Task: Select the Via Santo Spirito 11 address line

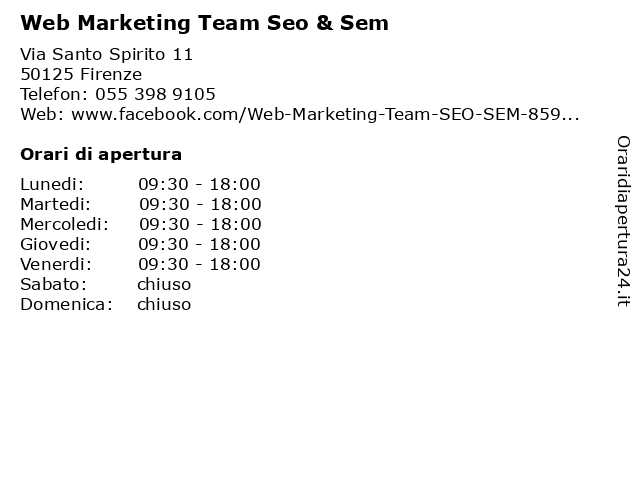Action: tap(106, 54)
